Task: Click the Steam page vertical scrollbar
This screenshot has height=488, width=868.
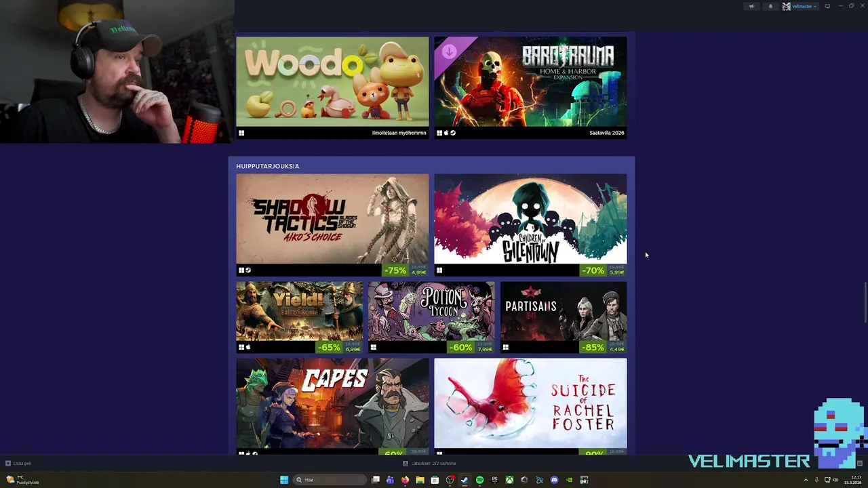Action: (865, 302)
